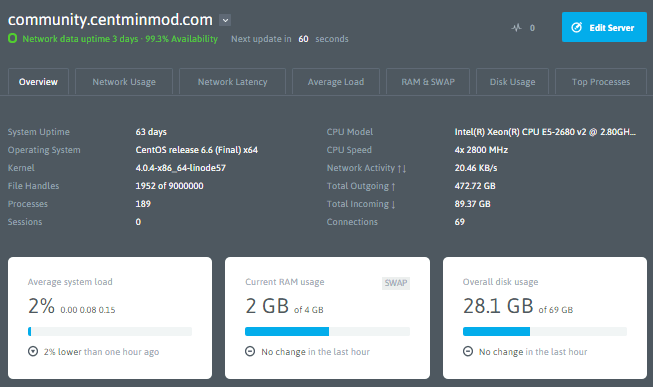Toggle the SWAP badge on RAM card

pos(396,283)
